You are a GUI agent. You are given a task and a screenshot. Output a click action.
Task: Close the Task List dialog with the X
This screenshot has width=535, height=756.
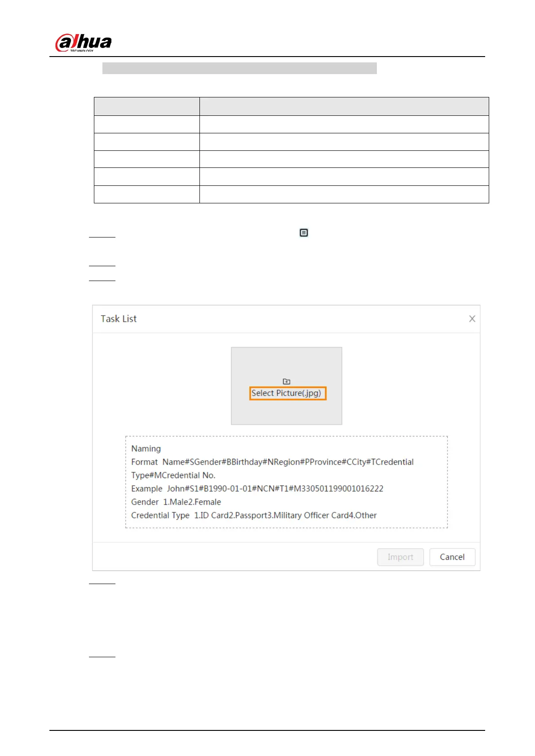point(472,319)
